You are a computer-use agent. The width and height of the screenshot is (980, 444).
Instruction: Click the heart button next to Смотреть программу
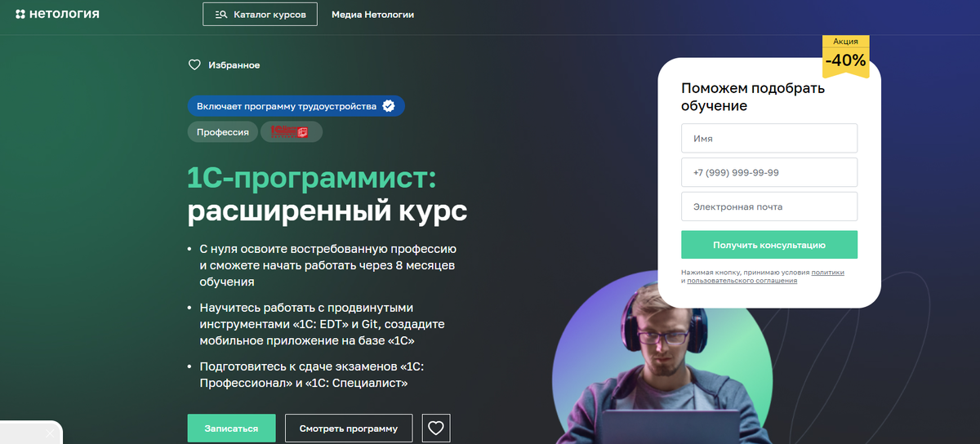pyautogui.click(x=436, y=428)
